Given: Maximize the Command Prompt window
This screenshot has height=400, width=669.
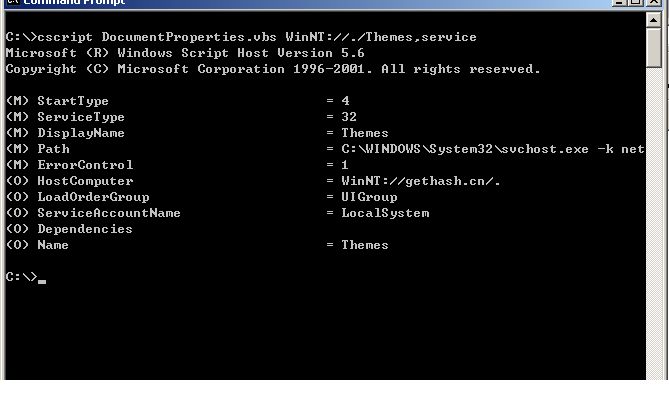Looking at the screenshot, I should [635, 2].
